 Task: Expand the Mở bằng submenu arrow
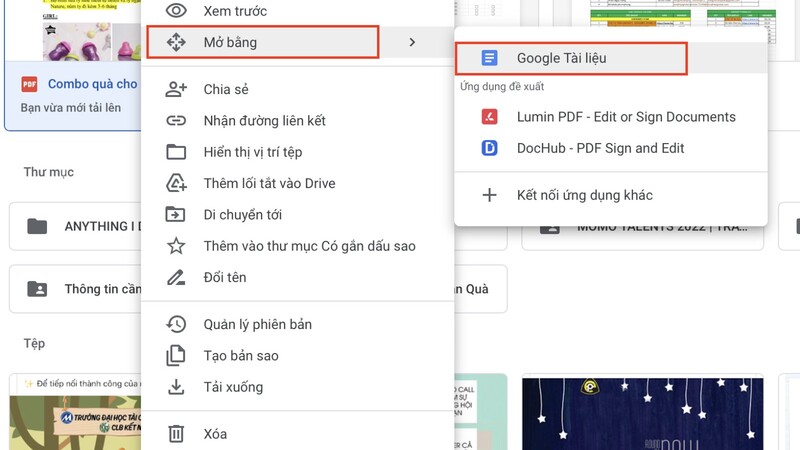pyautogui.click(x=412, y=42)
